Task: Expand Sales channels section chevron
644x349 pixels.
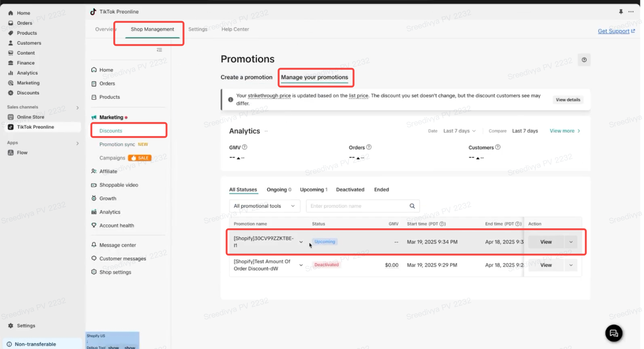Action: tap(77, 108)
